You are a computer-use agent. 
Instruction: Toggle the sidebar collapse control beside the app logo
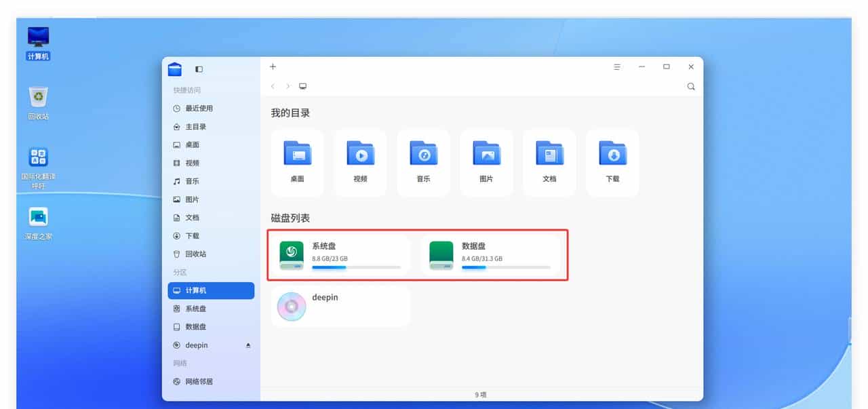(197, 69)
